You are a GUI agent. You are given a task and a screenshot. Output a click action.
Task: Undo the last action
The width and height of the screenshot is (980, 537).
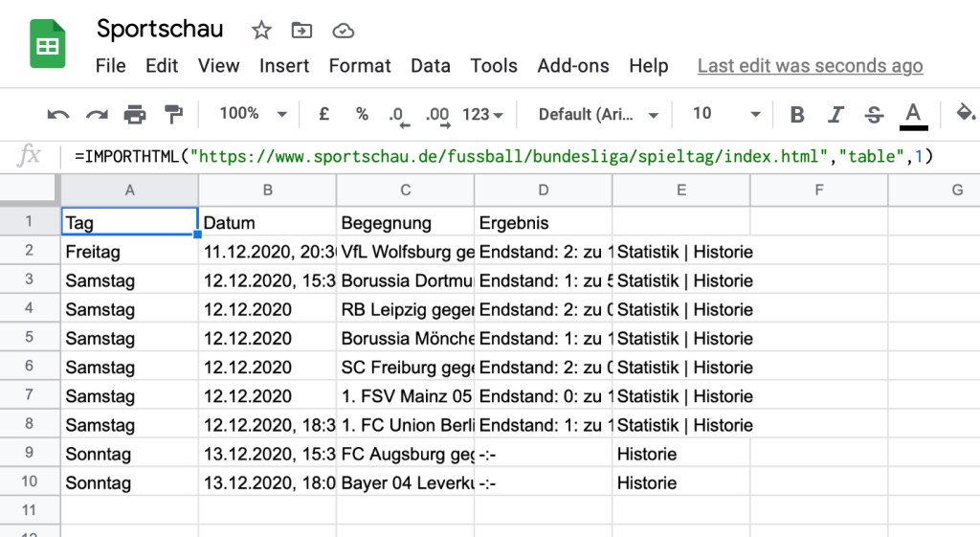[x=58, y=115]
